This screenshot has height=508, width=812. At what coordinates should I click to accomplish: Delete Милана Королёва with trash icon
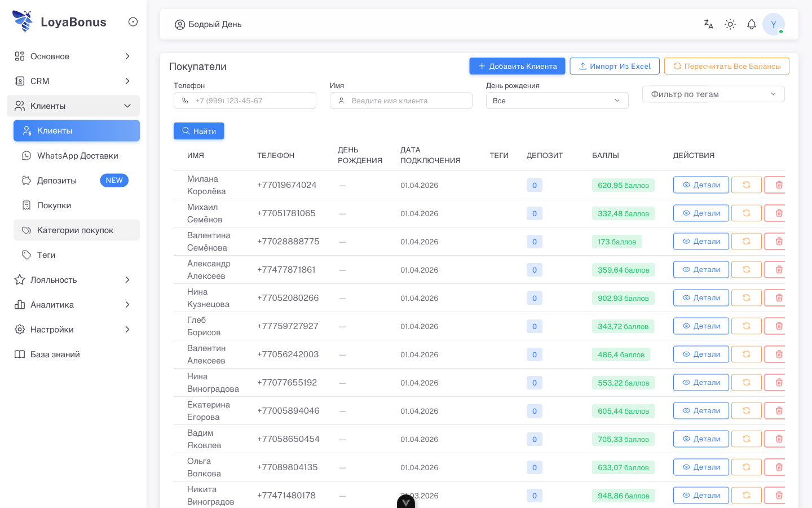(778, 185)
